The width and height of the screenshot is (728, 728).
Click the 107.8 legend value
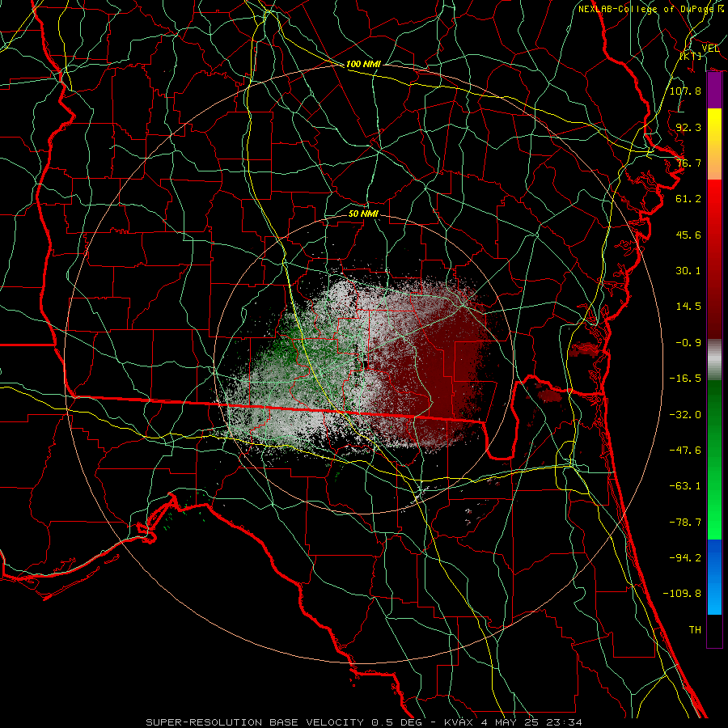(685, 91)
